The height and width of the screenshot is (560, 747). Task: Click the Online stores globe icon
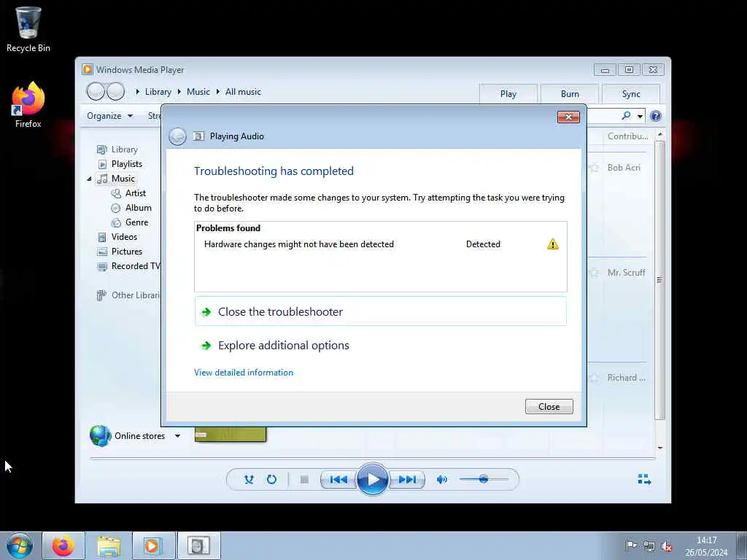coord(101,436)
